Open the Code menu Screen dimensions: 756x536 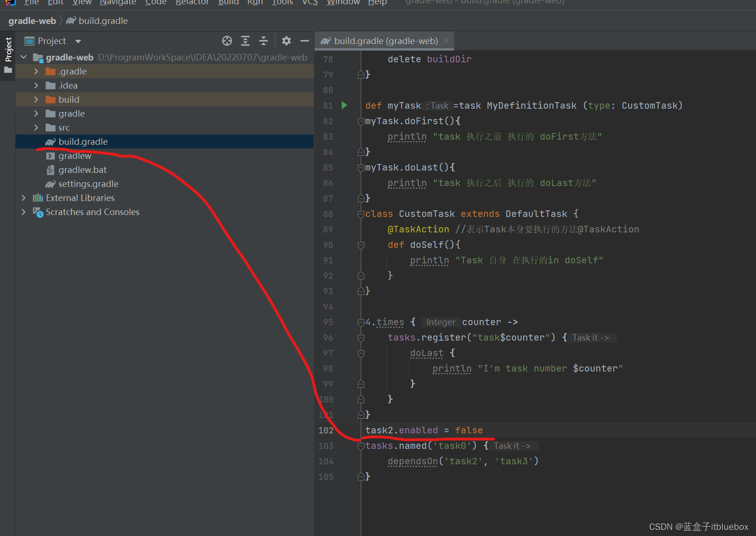(156, 2)
